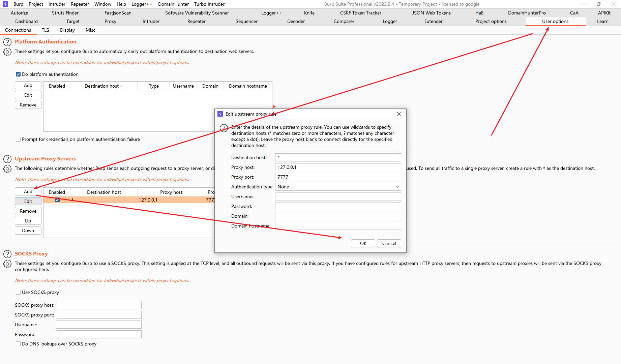Image resolution: width=621 pixels, height=364 pixels.
Task: Open Platform Authentication help question icon
Action: point(7,42)
